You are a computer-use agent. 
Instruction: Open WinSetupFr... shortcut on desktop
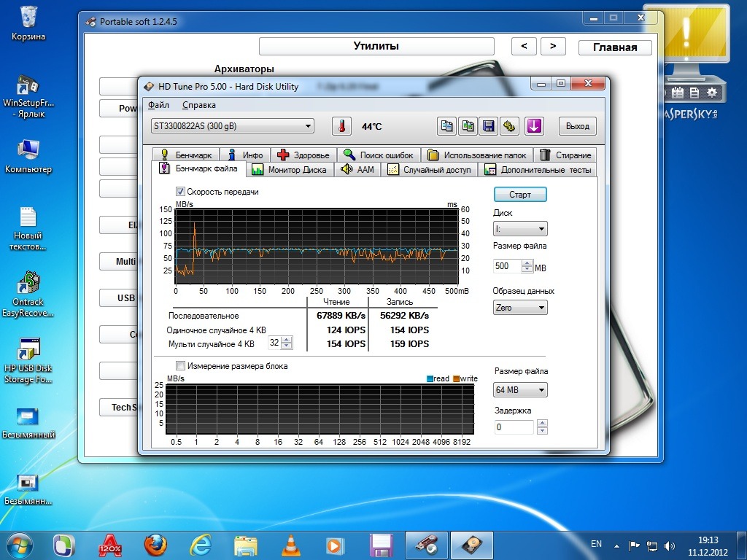coord(28,96)
